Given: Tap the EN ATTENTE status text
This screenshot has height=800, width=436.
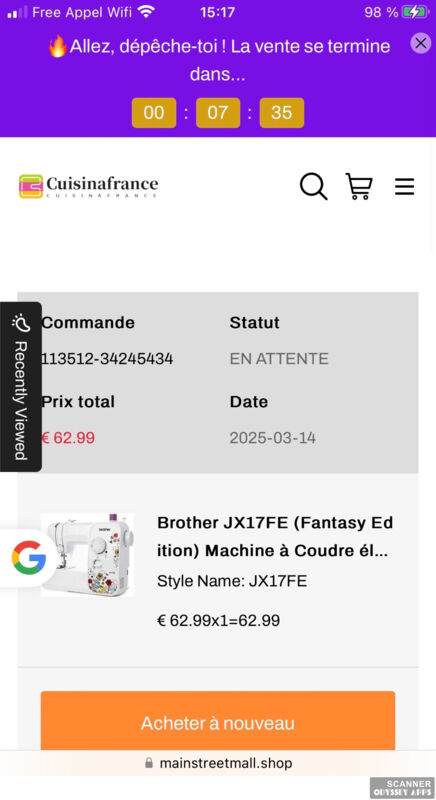Looking at the screenshot, I should click(279, 359).
